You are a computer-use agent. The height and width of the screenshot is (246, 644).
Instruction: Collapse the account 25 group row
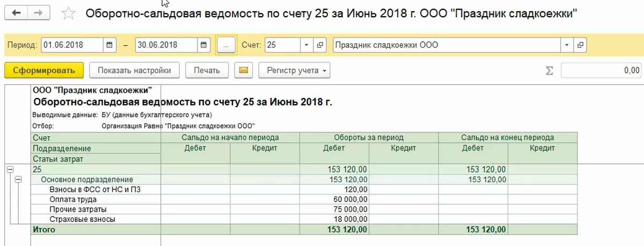click(9, 169)
